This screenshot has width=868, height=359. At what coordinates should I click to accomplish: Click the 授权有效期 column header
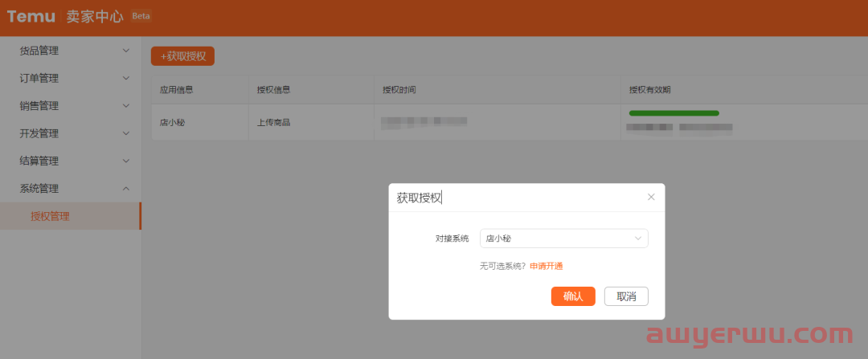650,90
